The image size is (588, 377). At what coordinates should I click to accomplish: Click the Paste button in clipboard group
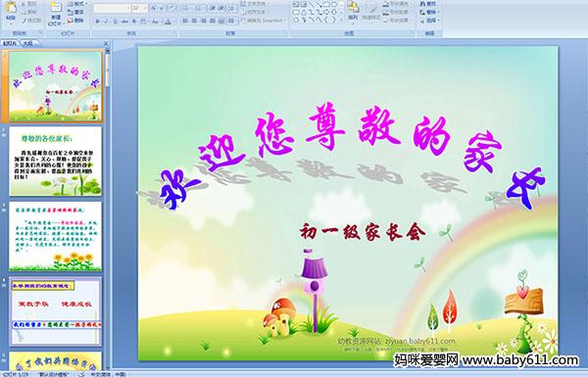(11, 12)
